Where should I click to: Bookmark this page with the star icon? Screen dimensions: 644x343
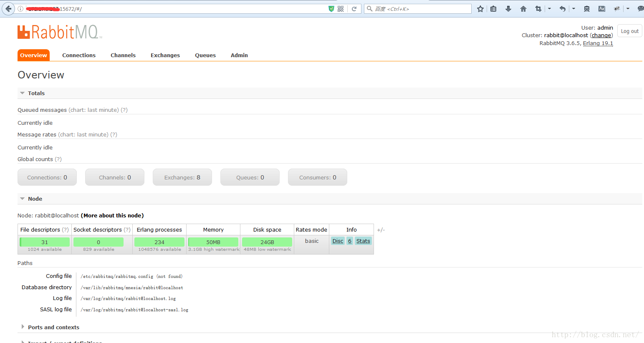point(480,9)
